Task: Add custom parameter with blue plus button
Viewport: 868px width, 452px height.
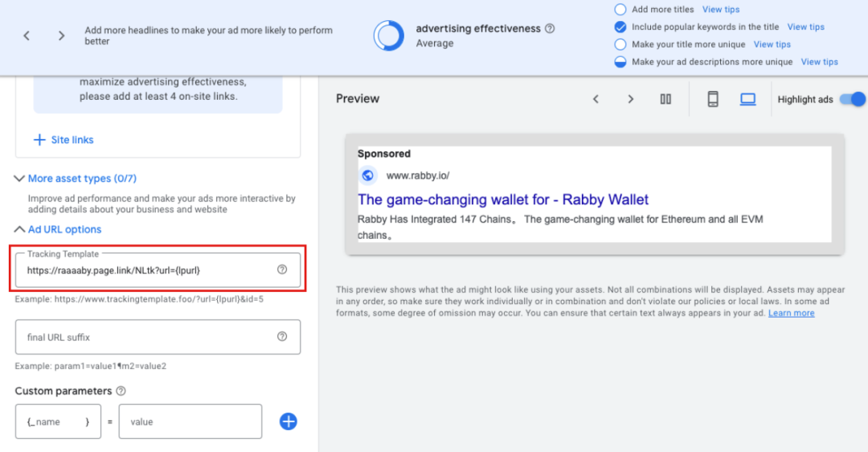Action: (289, 421)
